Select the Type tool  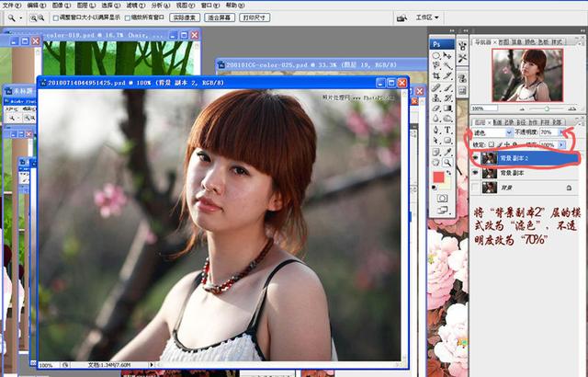(447, 131)
